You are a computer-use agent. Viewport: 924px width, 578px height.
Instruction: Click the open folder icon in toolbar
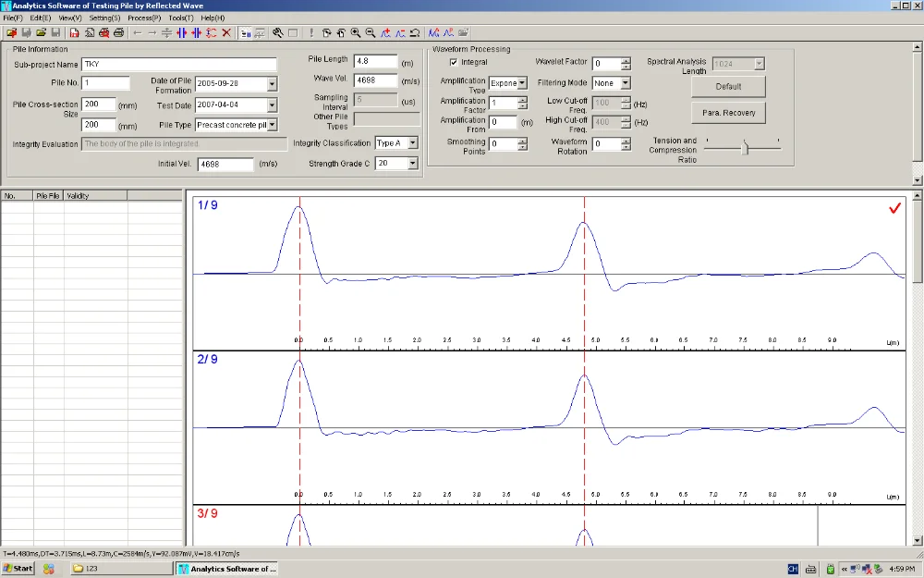coord(41,33)
